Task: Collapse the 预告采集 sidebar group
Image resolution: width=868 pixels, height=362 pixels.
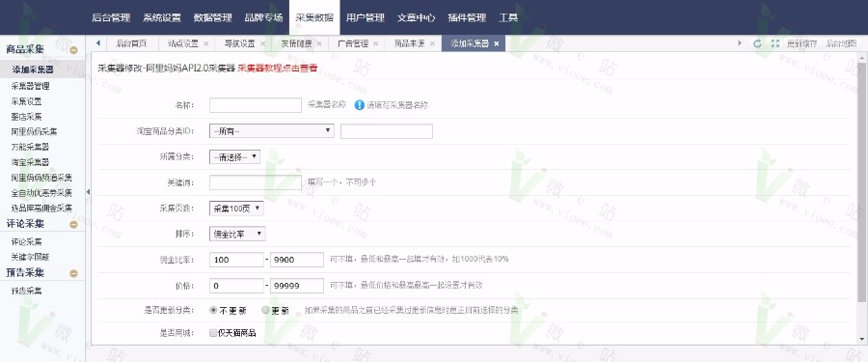Action: (73, 273)
